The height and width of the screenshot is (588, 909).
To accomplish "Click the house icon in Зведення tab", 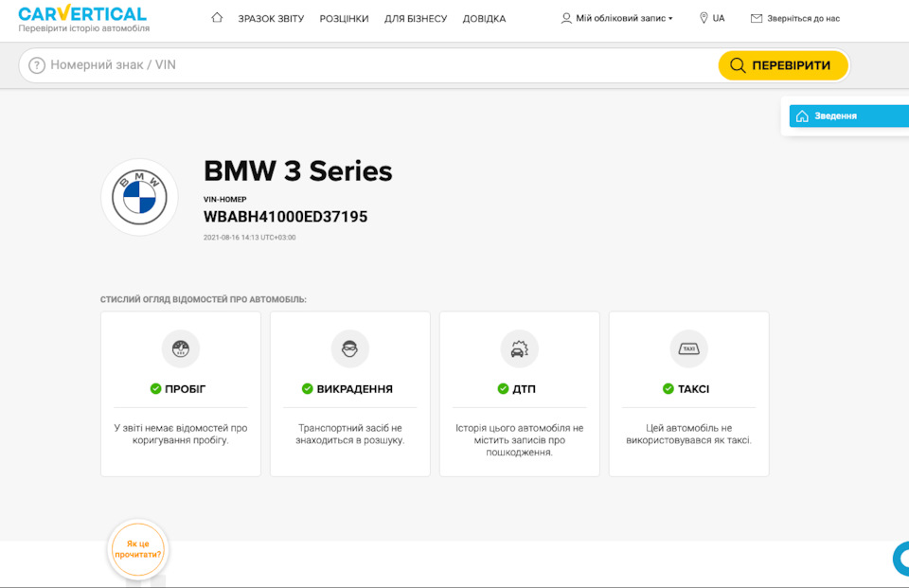I will tap(802, 116).
